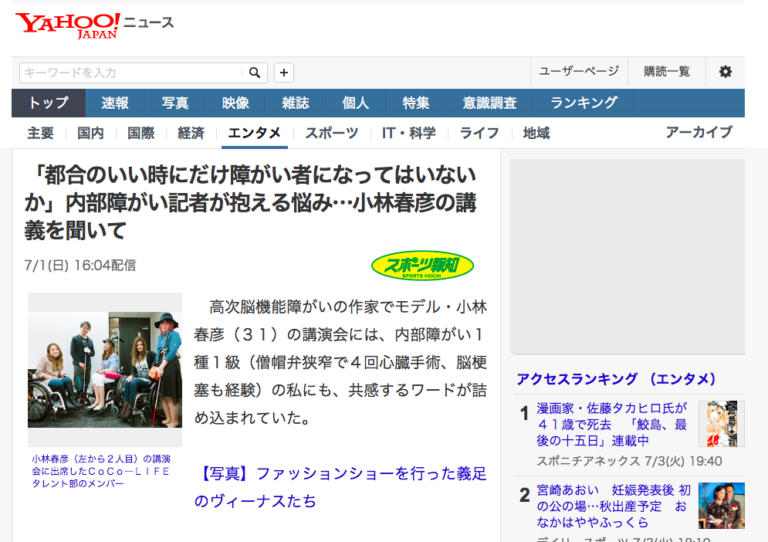Go to the スポーツ category

pos(332,133)
